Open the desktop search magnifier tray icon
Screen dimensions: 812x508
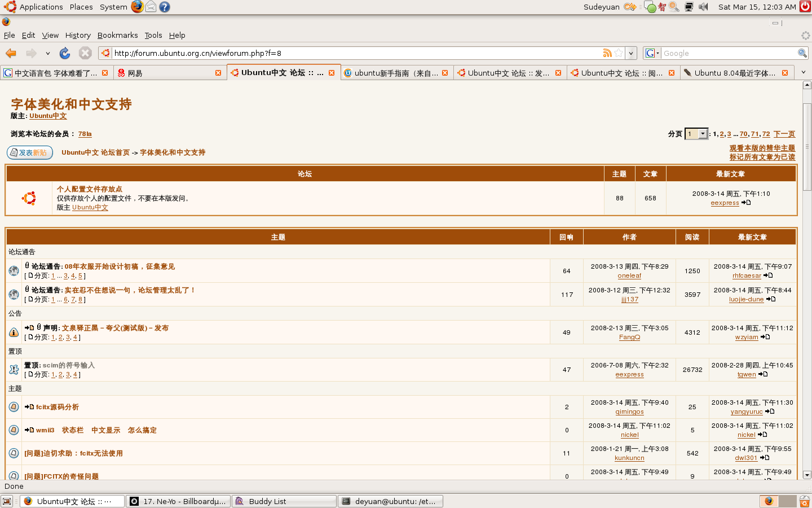tap(674, 7)
